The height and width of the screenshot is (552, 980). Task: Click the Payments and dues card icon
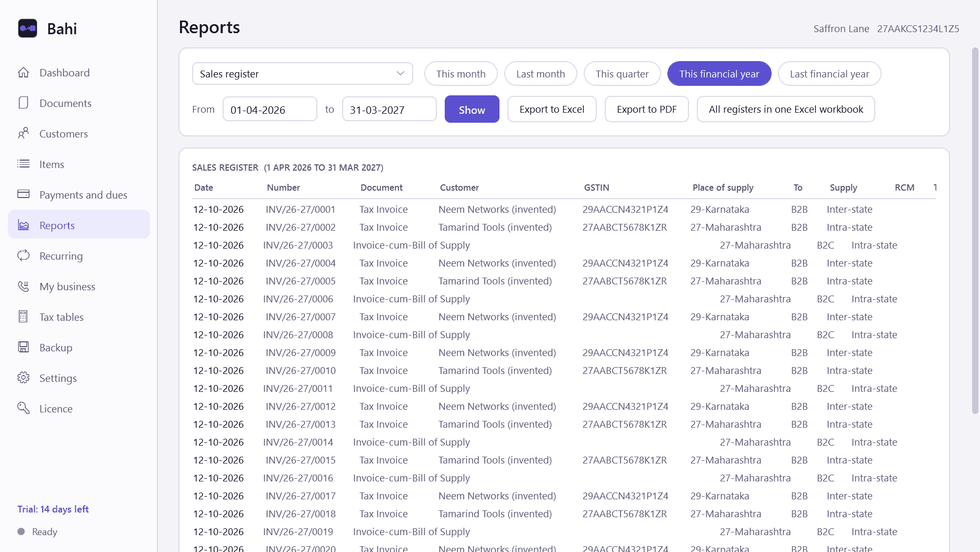click(x=23, y=194)
